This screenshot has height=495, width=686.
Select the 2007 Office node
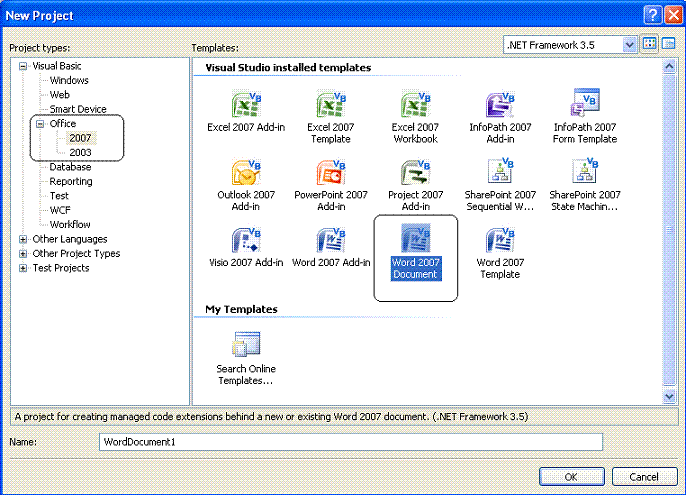click(x=80, y=138)
